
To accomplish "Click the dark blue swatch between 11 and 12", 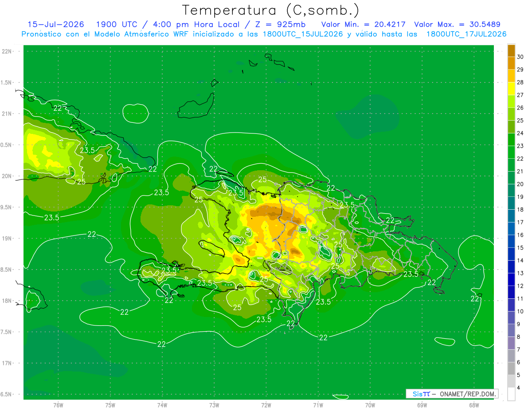I will coord(511,292).
